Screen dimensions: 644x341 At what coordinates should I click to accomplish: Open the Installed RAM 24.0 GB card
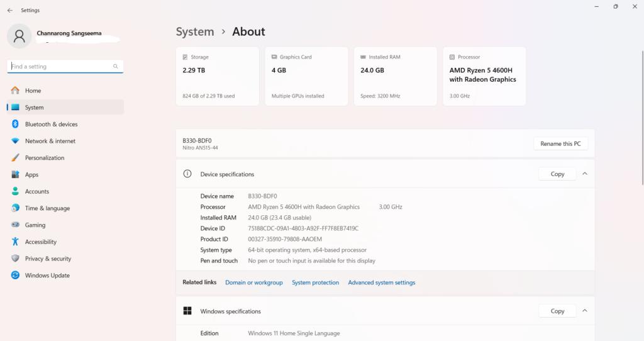(396, 76)
